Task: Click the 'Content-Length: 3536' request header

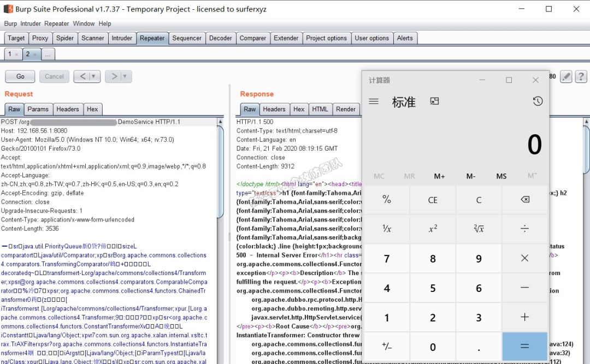Action: tap(29, 229)
